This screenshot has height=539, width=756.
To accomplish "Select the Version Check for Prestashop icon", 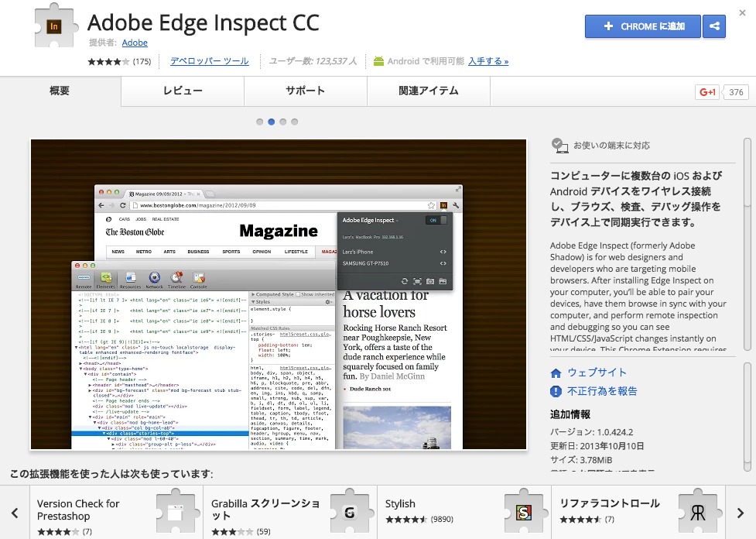I will coord(176,511).
